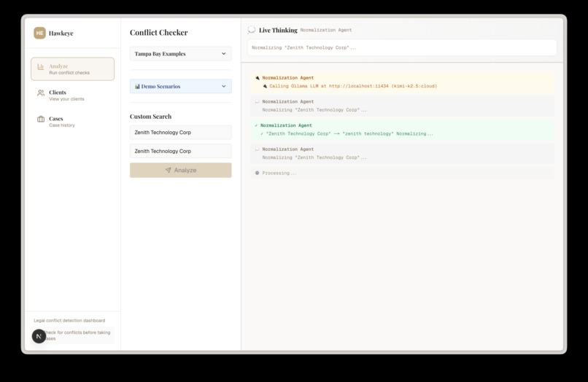Click the Conflict Checker title
This screenshot has width=588, height=382.
point(159,33)
